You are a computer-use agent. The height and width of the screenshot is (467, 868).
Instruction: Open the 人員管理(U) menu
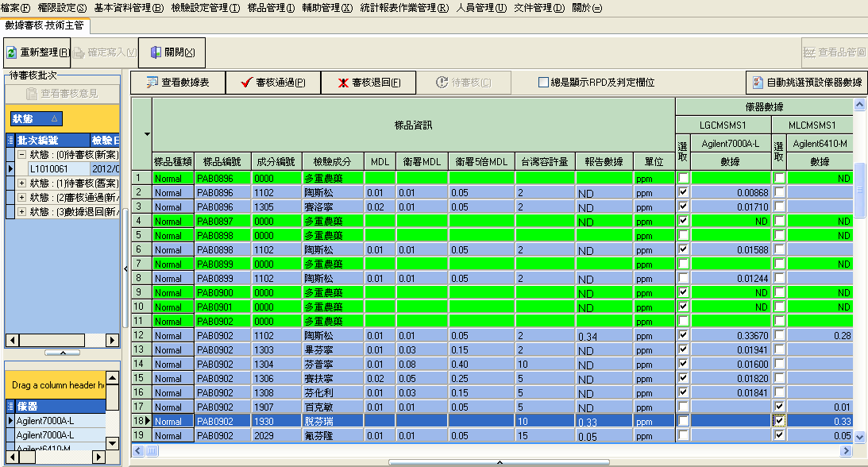pos(481,8)
